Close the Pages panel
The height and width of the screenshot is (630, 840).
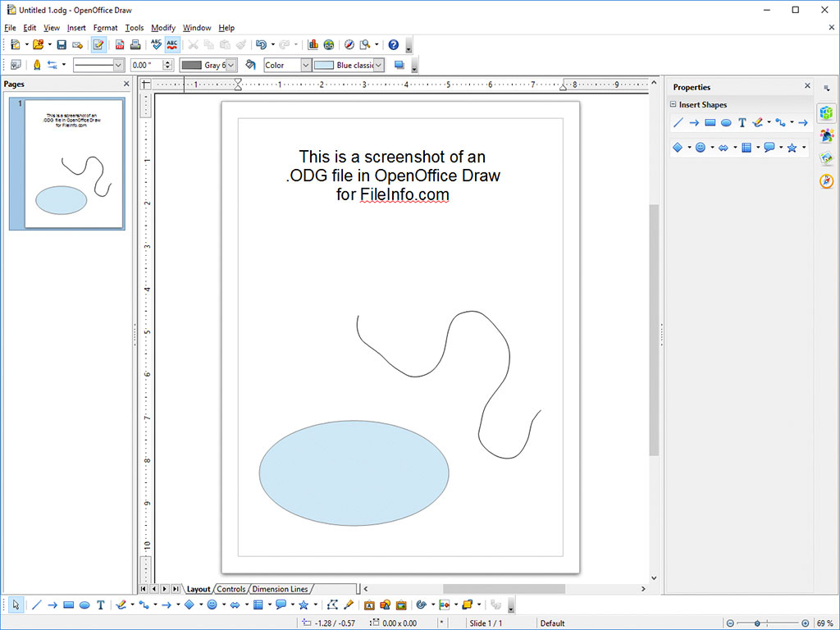pos(126,84)
